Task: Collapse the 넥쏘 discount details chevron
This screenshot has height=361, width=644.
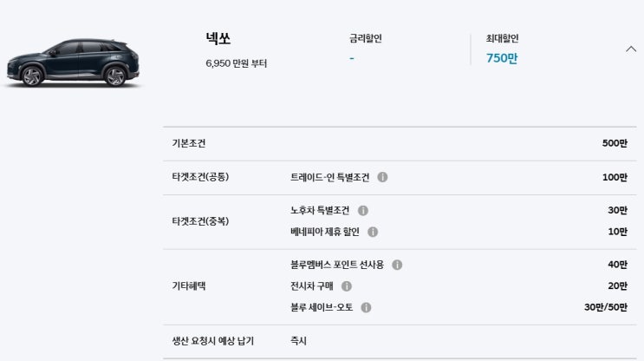Action: pyautogui.click(x=631, y=49)
